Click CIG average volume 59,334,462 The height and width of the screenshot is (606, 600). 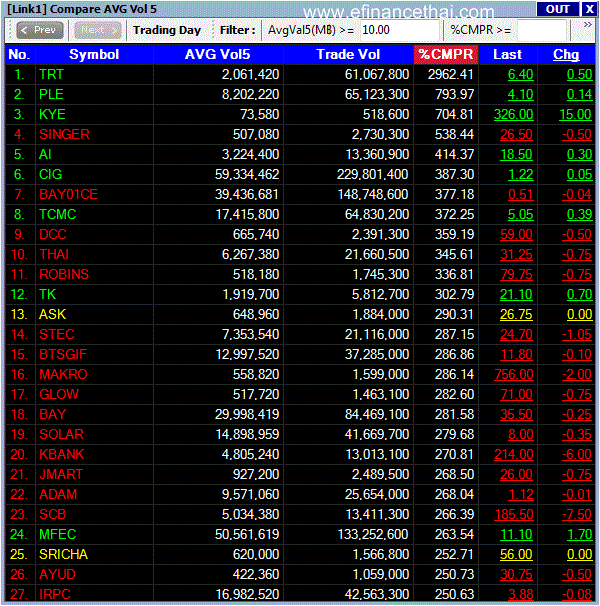[247, 174]
